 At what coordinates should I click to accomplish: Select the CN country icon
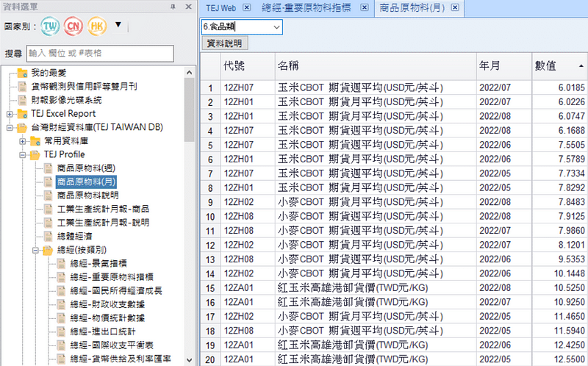[x=74, y=26]
